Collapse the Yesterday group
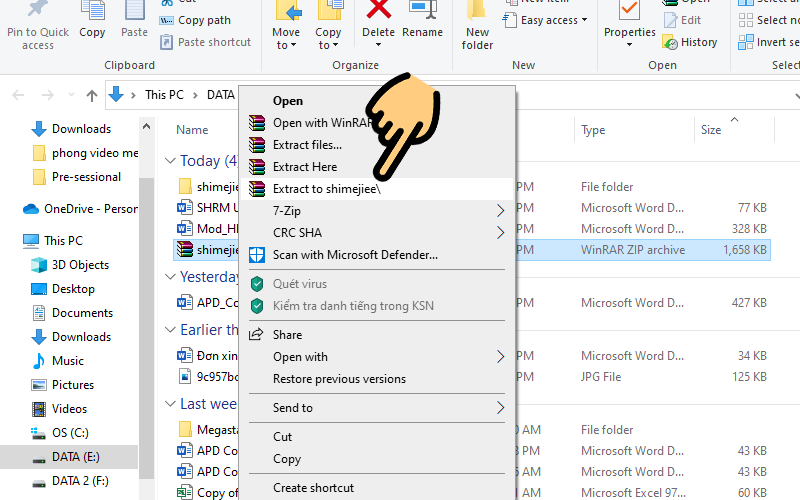 [x=170, y=277]
